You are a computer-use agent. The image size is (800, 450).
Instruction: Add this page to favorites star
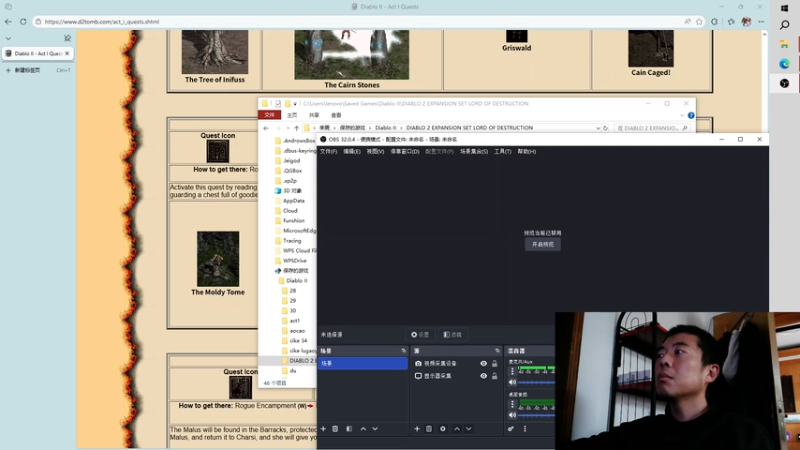tap(699, 21)
